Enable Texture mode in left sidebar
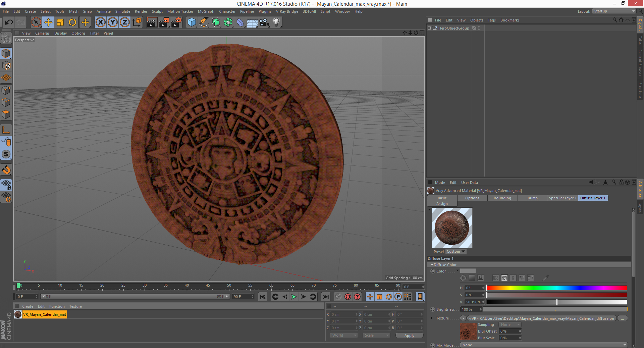This screenshot has width=644, height=348. 6,66
